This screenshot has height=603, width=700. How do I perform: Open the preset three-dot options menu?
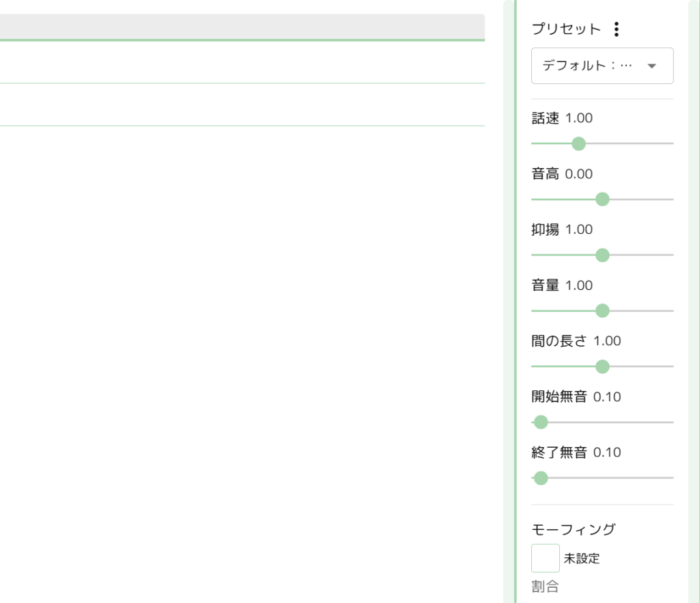(617, 29)
